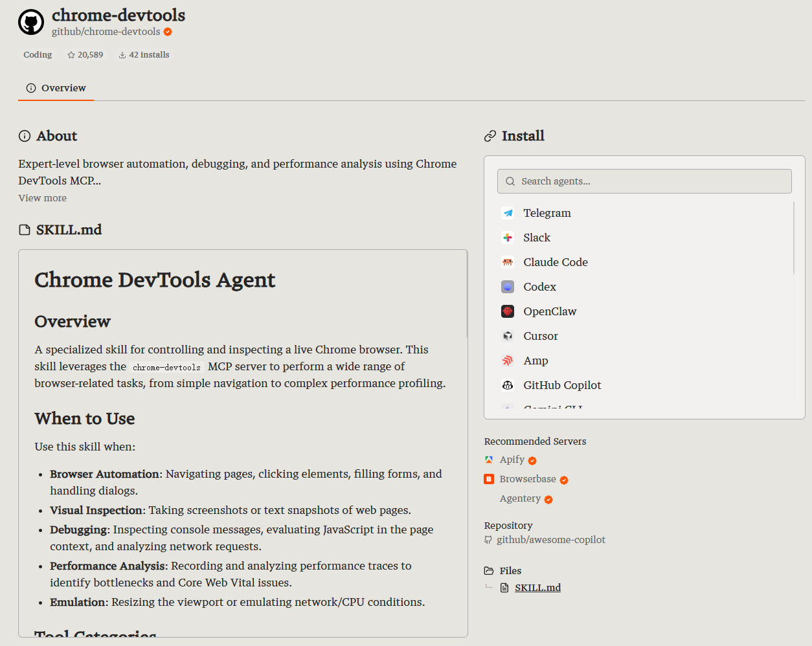Screen dimensions: 812x646
Task: Open the Browserbase recommended server
Action: point(528,479)
